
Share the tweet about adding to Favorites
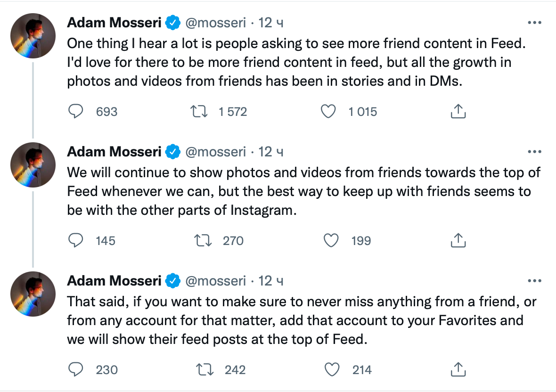coord(458,370)
